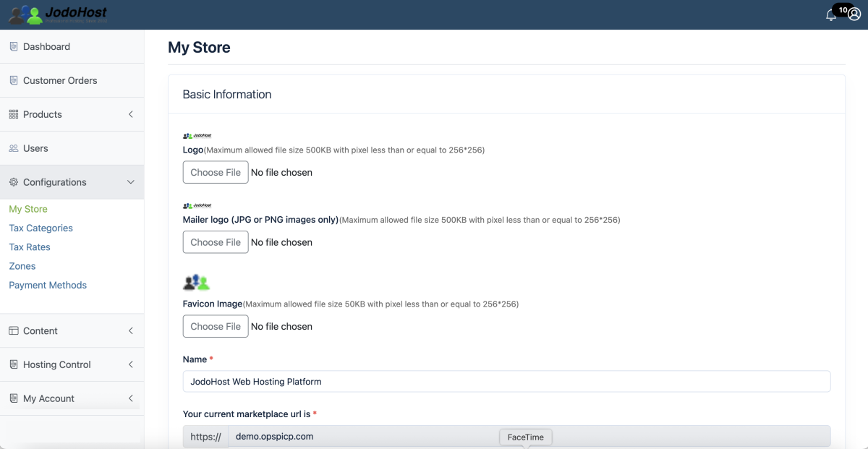Click the Favicon Image field label
The image size is (868, 449).
click(x=213, y=304)
